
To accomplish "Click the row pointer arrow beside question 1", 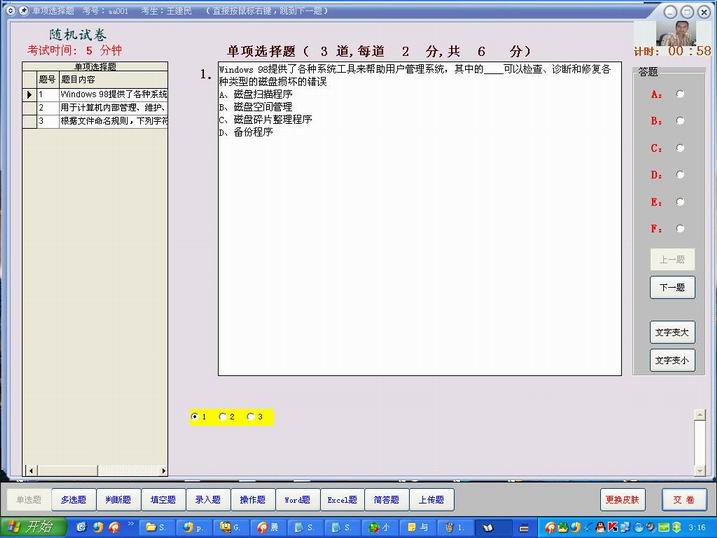I will 30,95.
